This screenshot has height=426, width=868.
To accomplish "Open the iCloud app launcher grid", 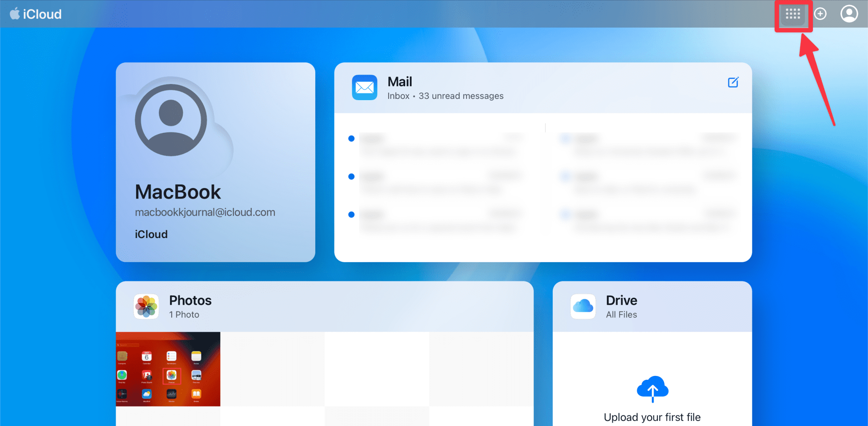I will [x=793, y=14].
